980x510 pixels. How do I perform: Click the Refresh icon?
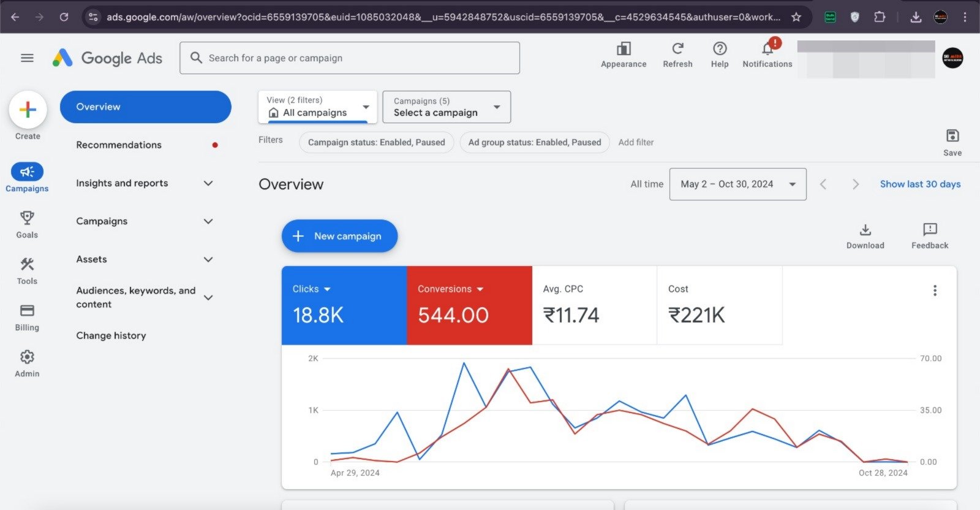coord(677,49)
